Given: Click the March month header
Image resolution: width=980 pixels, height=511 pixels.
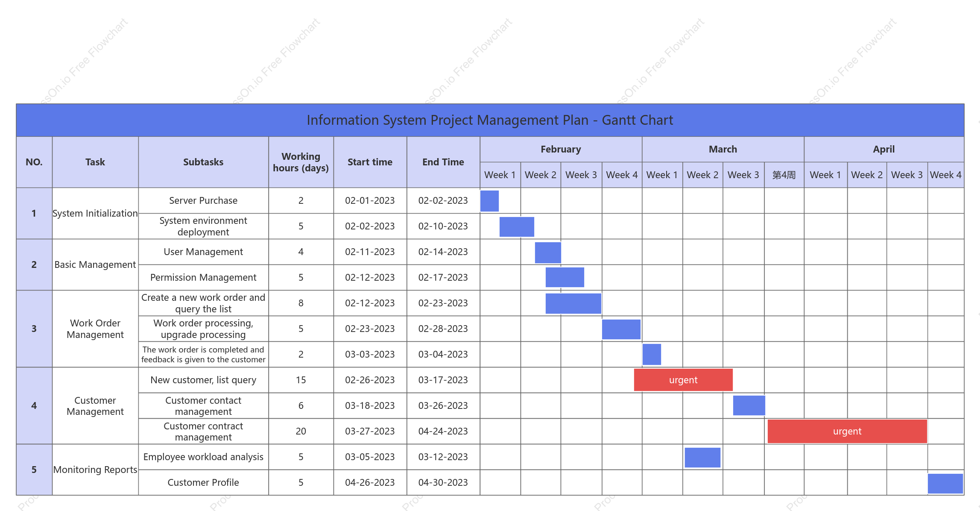Looking at the screenshot, I should click(723, 149).
